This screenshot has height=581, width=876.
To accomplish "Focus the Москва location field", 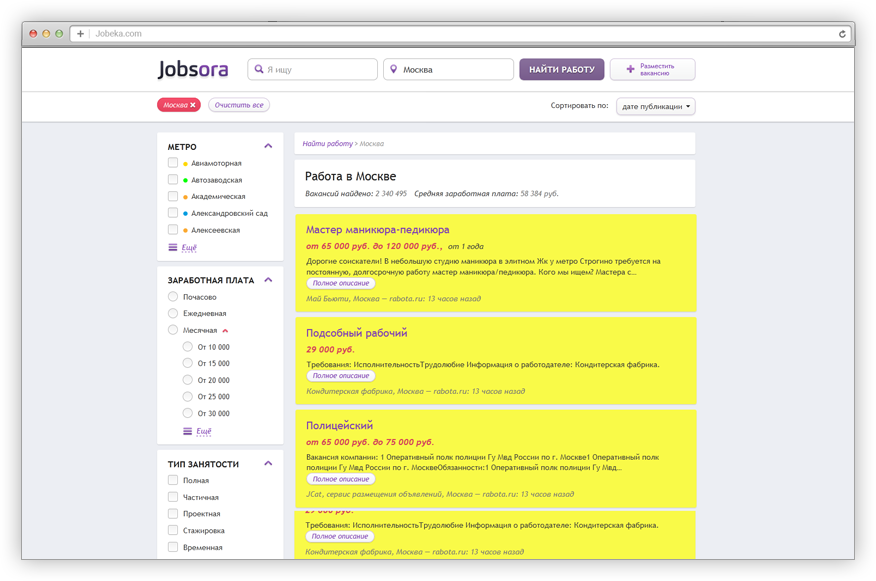I will coord(448,69).
